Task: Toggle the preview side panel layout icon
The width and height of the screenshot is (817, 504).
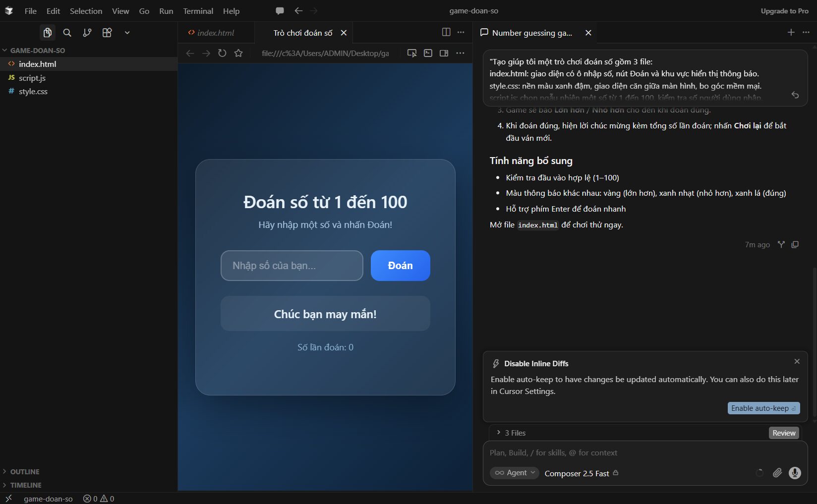Action: tap(444, 53)
